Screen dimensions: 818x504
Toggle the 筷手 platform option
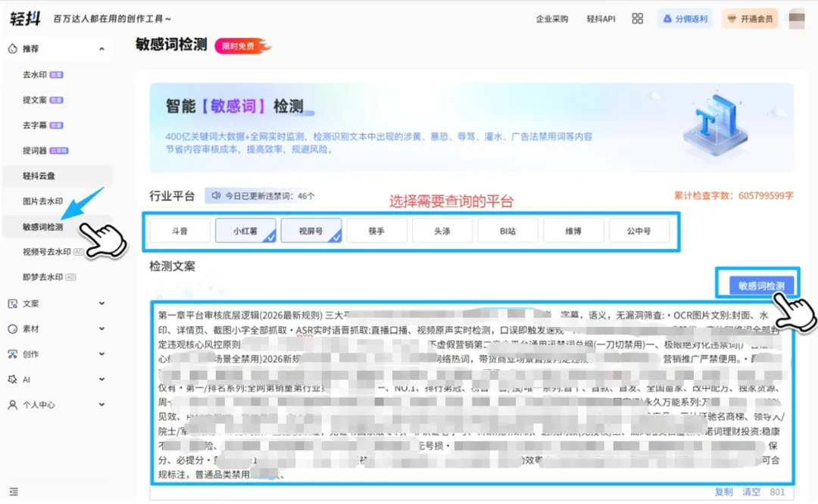click(376, 231)
